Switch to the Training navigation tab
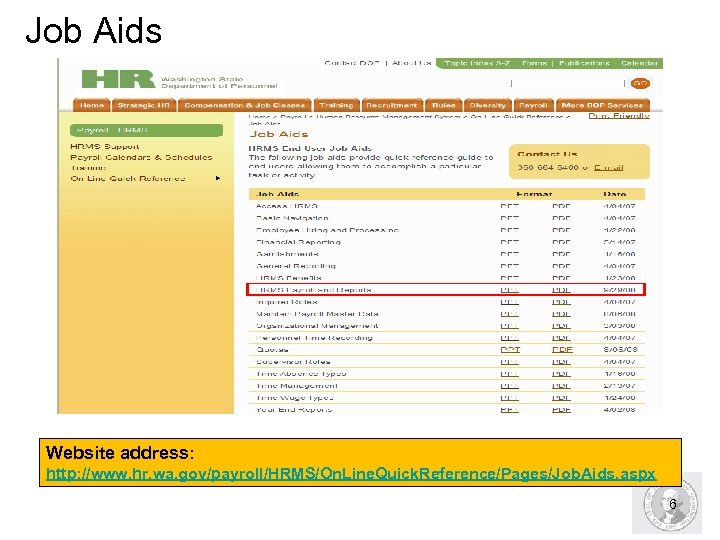This screenshot has width=720, height=540. 336,105
